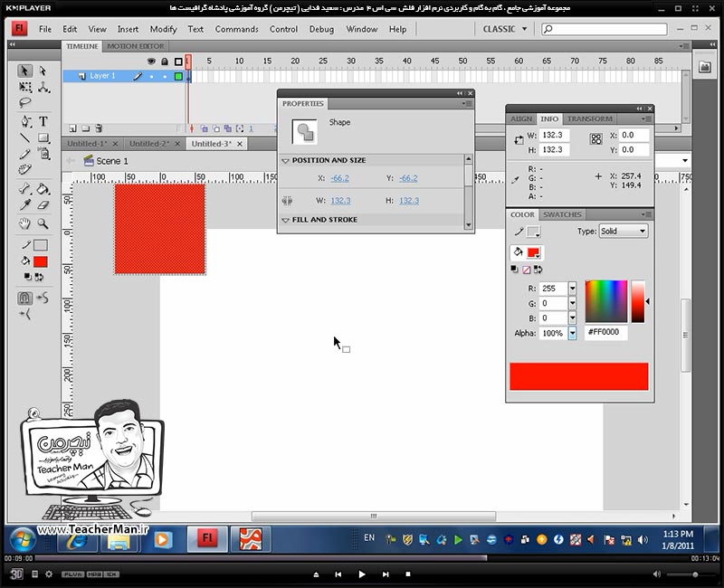Select the Bone tool

25,188
